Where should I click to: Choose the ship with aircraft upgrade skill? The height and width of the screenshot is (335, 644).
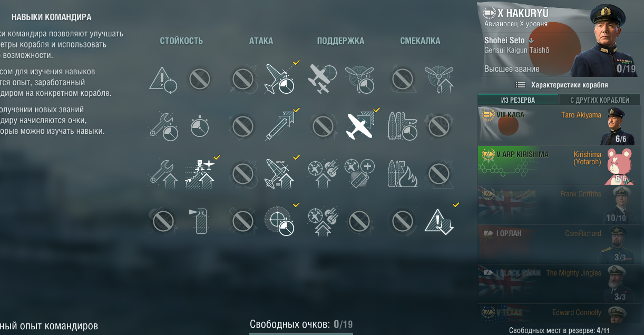click(200, 173)
